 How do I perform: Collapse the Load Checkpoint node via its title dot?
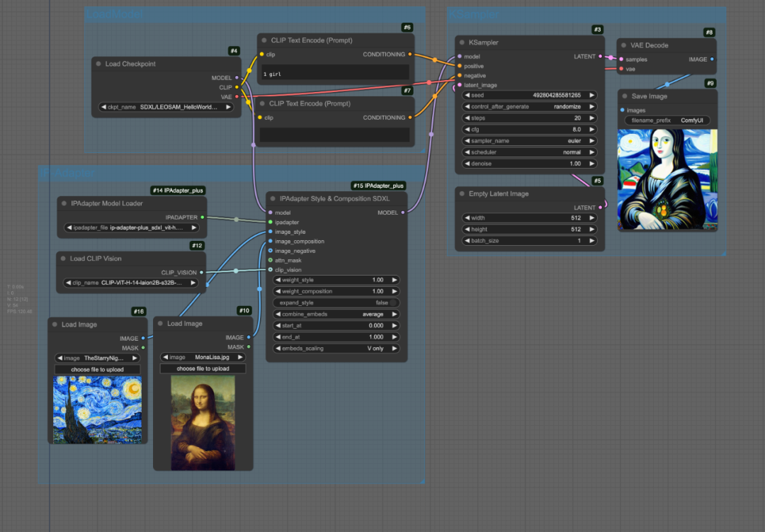point(98,64)
